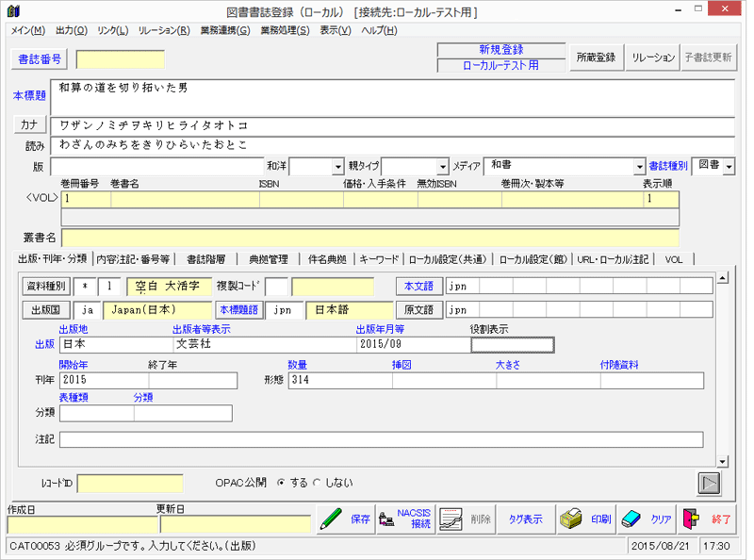Click the 数量 field showing 314
754x560 pixels.
tap(340, 381)
